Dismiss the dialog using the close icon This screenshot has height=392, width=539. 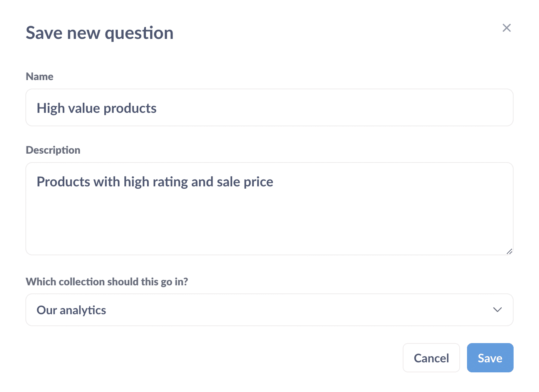point(506,28)
